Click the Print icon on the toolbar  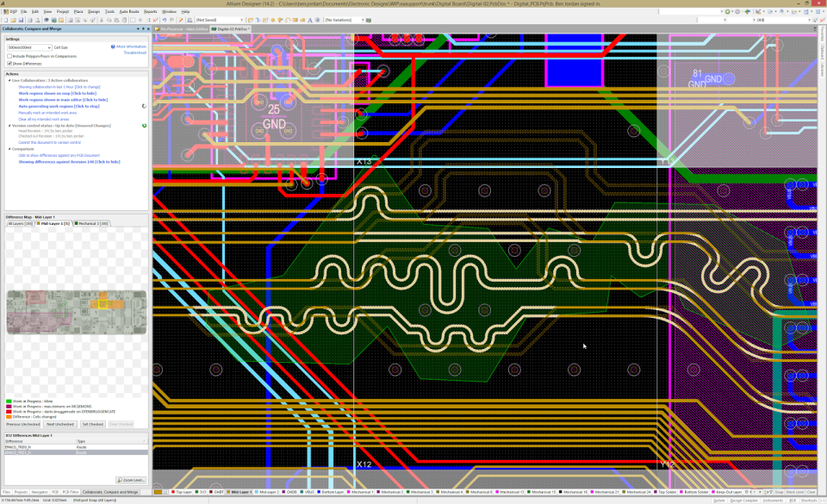coord(29,20)
